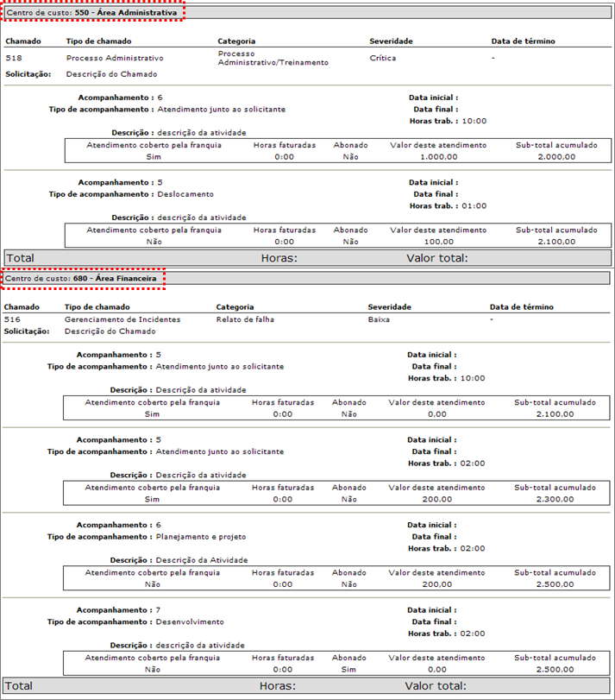Click the Baixa severity value
Screen dimensions: 615x700
[x=379, y=319]
